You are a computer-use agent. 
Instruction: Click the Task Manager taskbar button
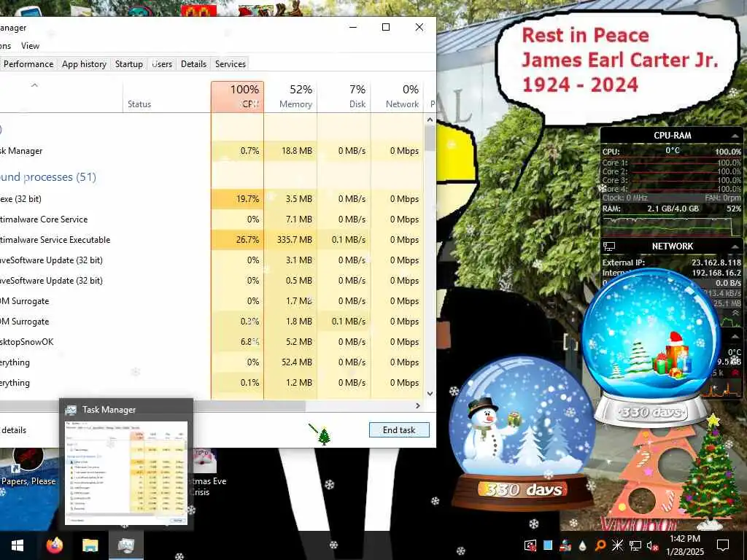(x=126, y=545)
